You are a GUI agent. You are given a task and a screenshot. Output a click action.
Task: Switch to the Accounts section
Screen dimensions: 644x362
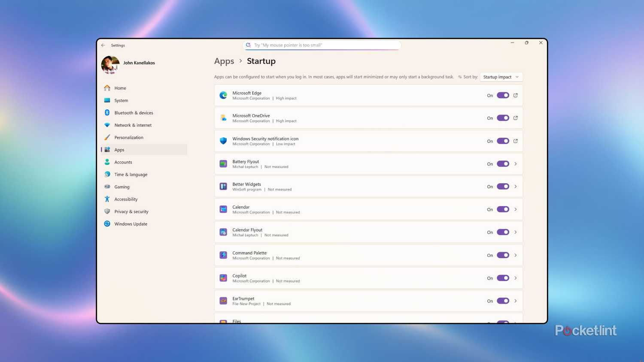point(123,162)
